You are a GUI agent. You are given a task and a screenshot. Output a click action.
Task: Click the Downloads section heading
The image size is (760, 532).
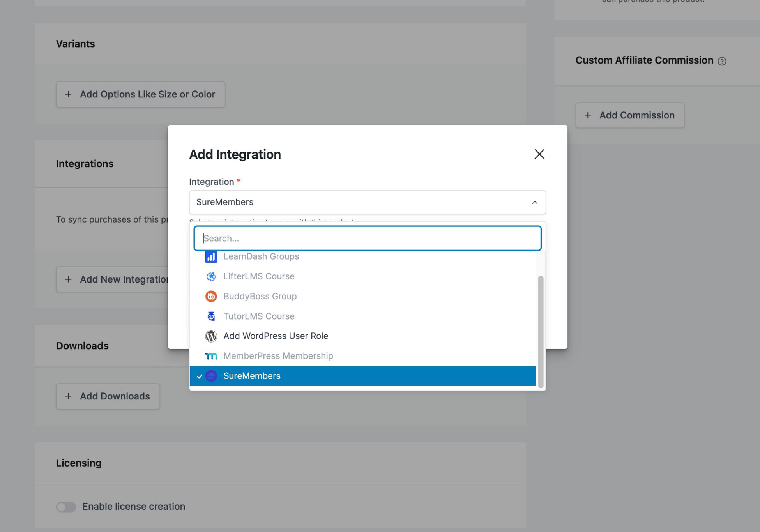click(82, 346)
